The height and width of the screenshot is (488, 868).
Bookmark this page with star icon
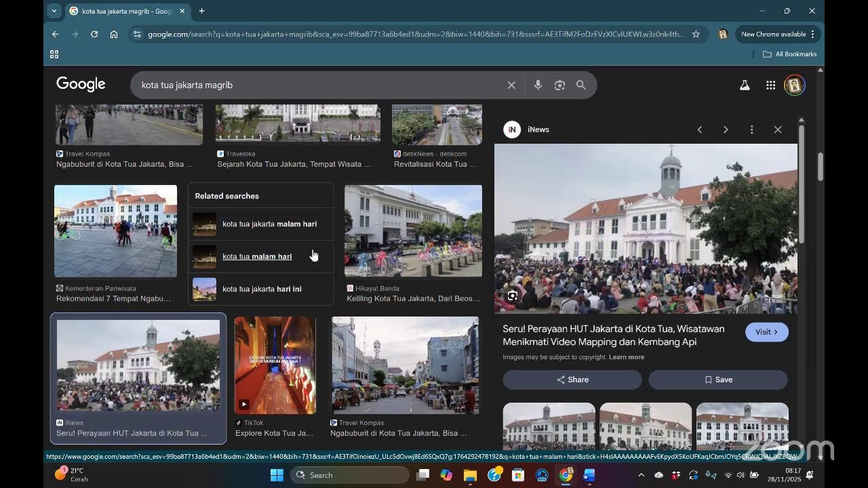(696, 34)
